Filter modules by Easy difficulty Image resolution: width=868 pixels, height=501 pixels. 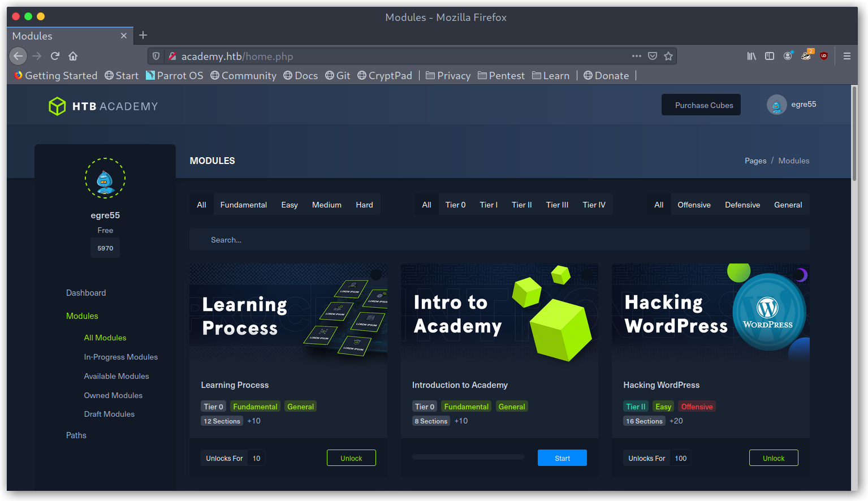(x=290, y=205)
